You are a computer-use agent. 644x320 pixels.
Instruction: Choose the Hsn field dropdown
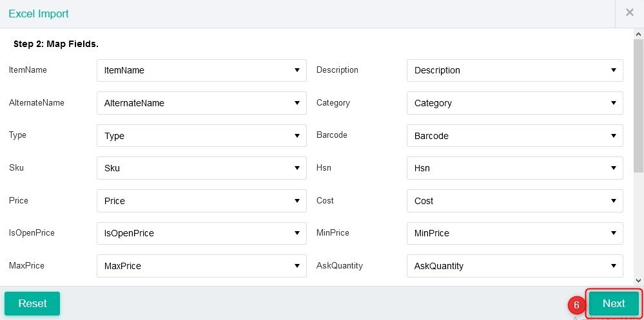tap(514, 168)
